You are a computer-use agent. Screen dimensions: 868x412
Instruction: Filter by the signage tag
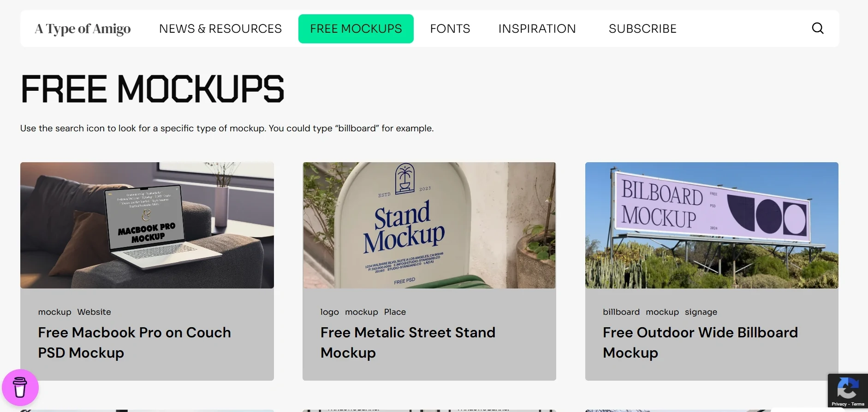[701, 312]
